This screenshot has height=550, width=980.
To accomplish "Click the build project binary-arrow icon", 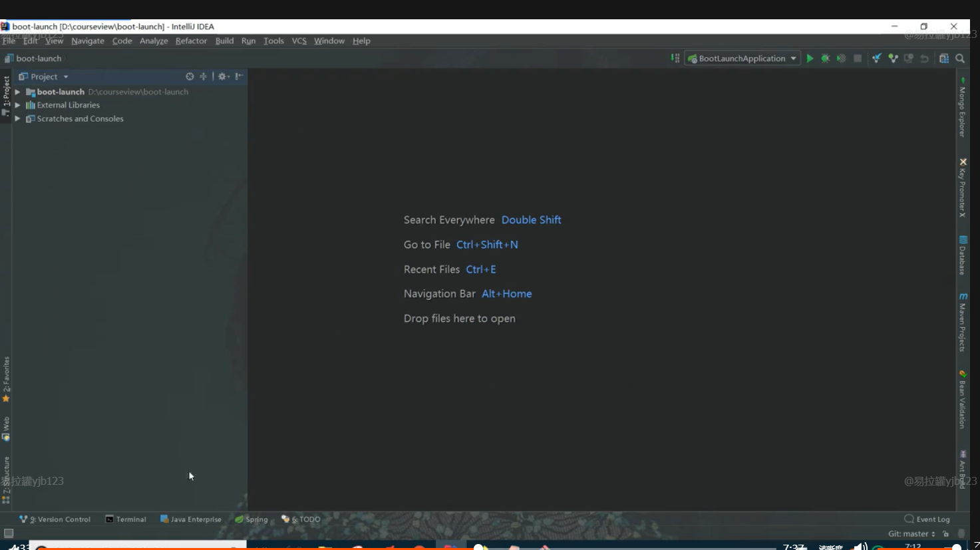I will click(675, 59).
